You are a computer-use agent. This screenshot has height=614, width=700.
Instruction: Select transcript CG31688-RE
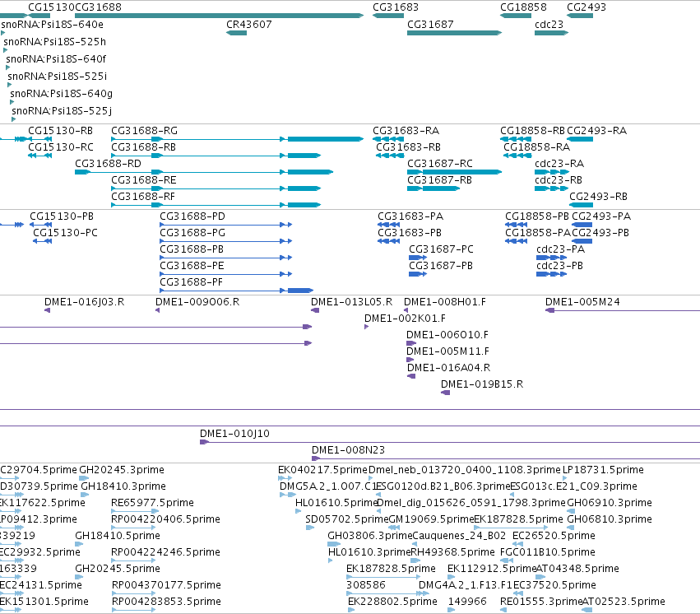coord(216,188)
